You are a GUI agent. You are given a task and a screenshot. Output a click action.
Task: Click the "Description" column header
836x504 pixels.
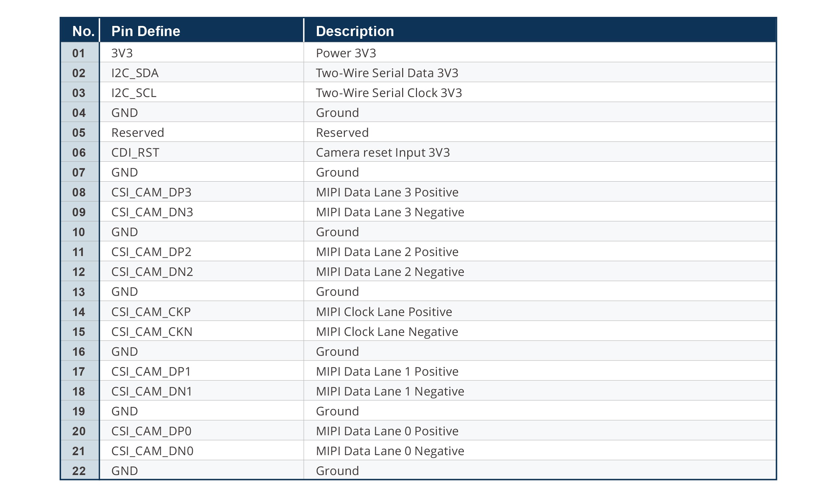pyautogui.click(x=355, y=31)
